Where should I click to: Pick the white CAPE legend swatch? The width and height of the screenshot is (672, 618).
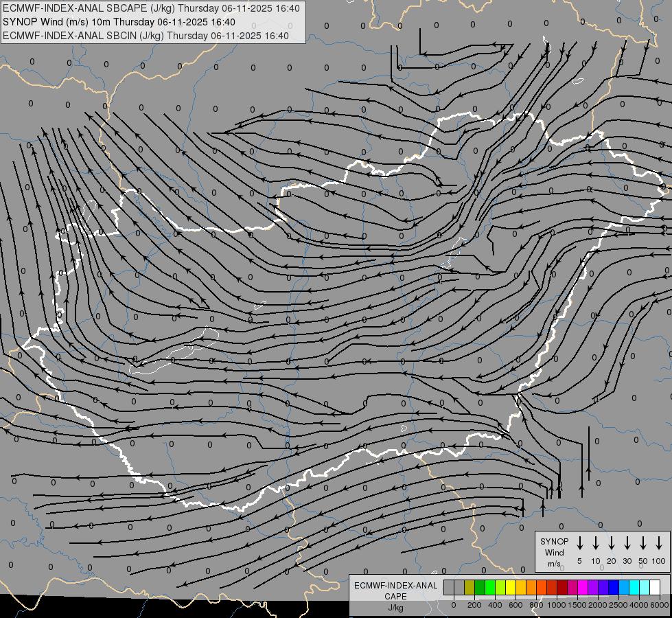coord(656,588)
